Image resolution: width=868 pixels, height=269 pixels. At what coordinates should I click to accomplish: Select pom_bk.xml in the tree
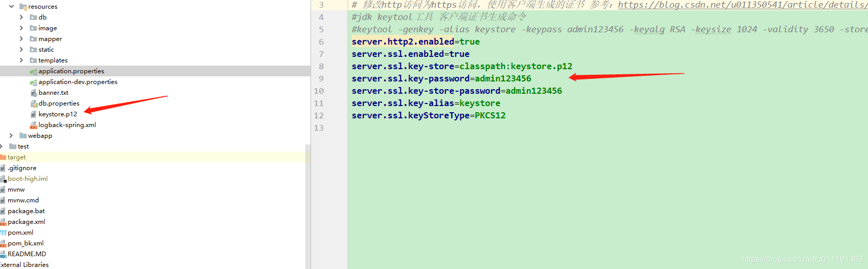click(x=26, y=243)
